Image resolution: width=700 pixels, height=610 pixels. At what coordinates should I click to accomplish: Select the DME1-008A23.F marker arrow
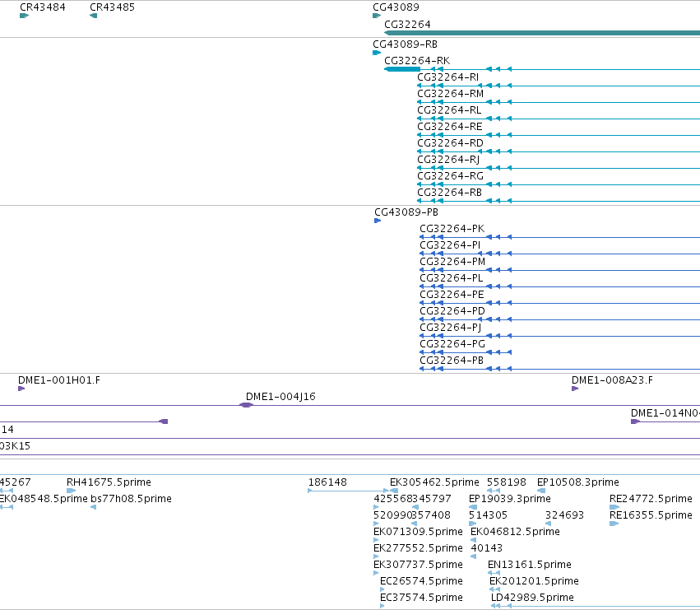pos(575,389)
